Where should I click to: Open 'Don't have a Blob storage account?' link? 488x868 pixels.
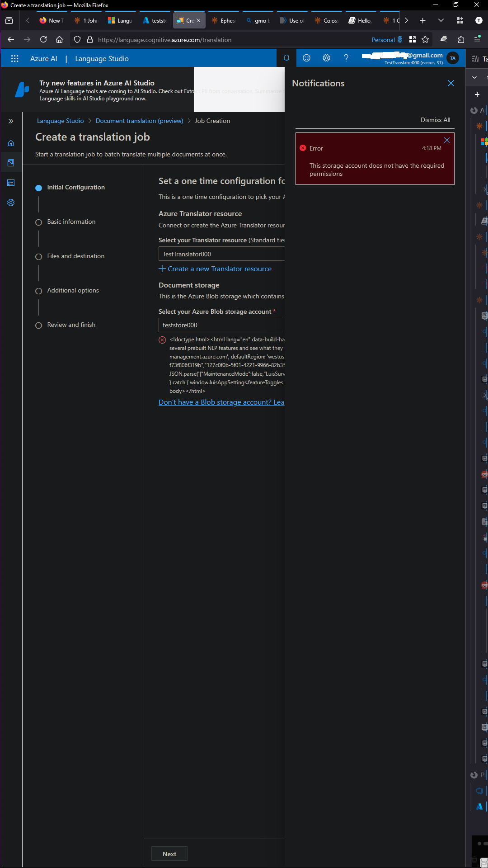(x=221, y=402)
